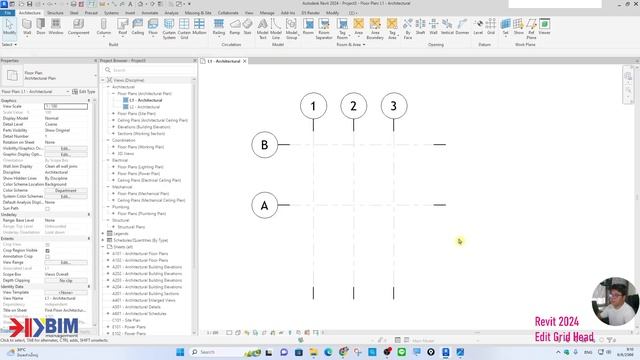Open the Windows Start menu
The width and height of the screenshot is (640, 360).
[180, 352]
